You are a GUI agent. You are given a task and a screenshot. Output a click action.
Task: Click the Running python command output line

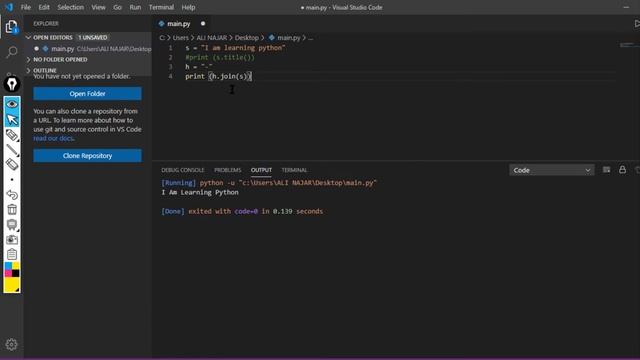pos(269,182)
